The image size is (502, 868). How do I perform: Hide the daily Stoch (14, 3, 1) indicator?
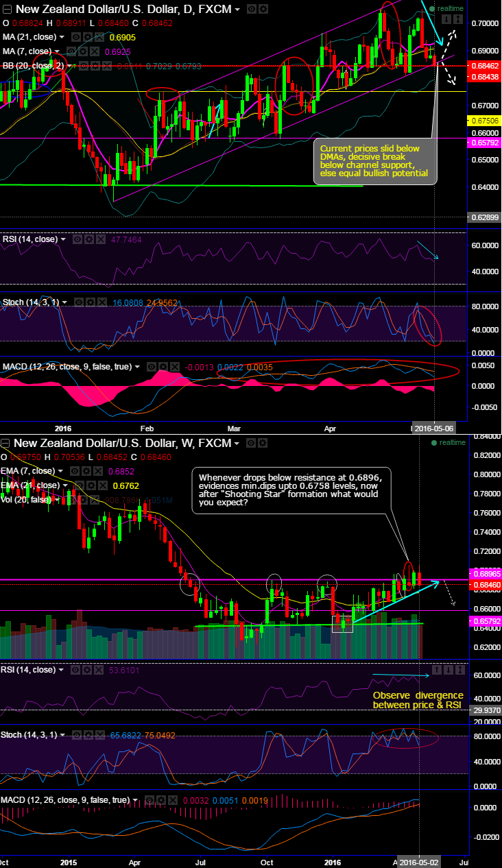click(77, 302)
